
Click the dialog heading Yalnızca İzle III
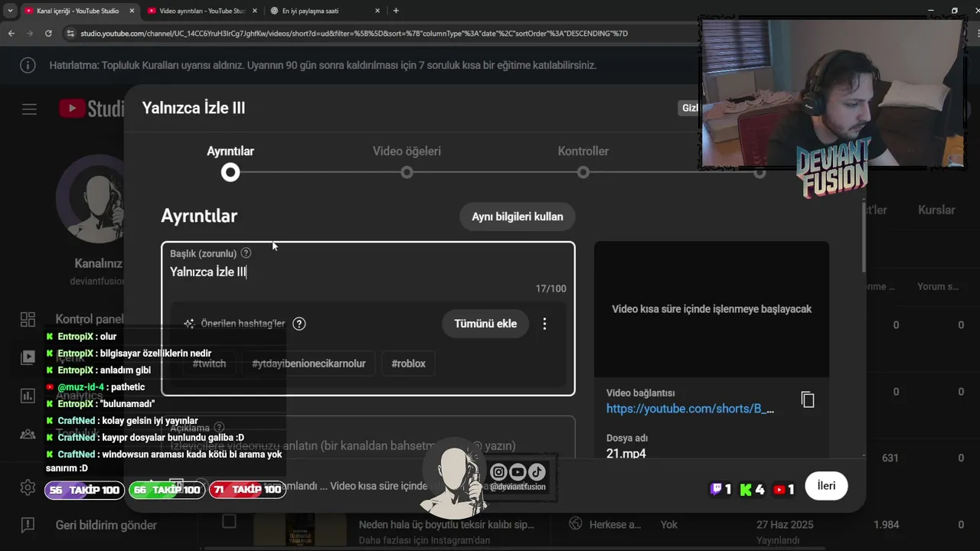coord(194,108)
